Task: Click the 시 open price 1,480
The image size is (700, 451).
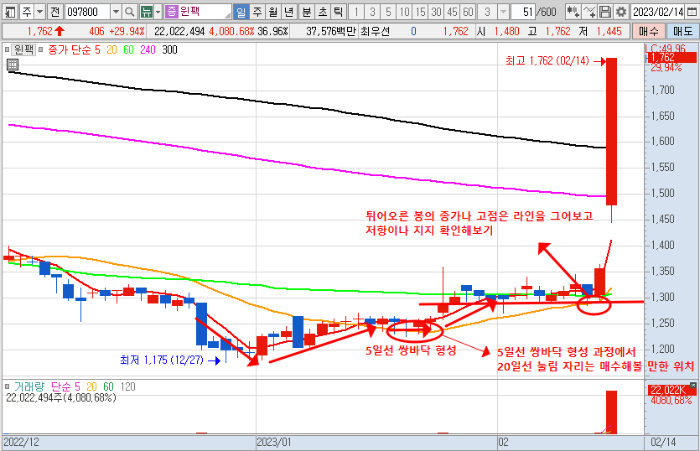Action: pyautogui.click(x=506, y=31)
